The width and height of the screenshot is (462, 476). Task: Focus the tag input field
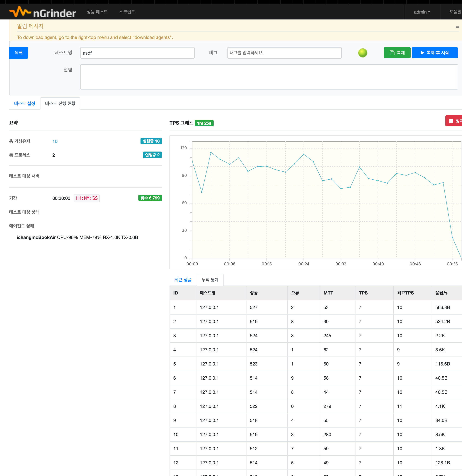pyautogui.click(x=284, y=53)
